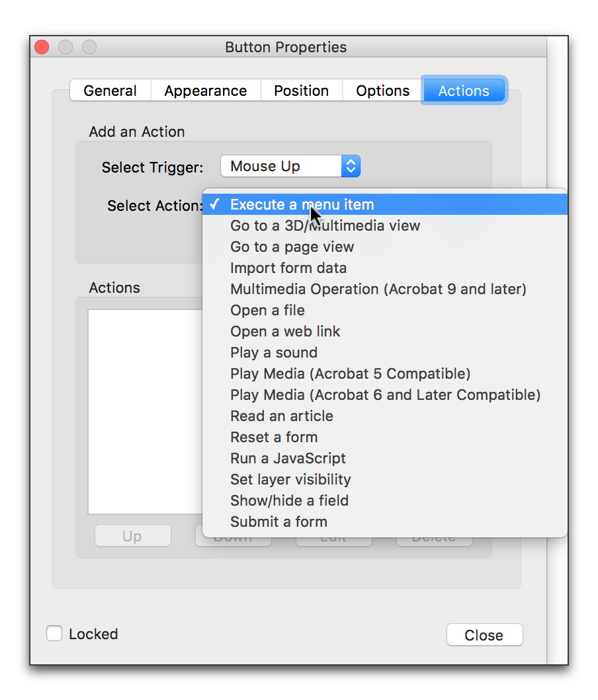The image size is (598, 700).
Task: Select the "Play a sound" action
Action: pyautogui.click(x=273, y=352)
